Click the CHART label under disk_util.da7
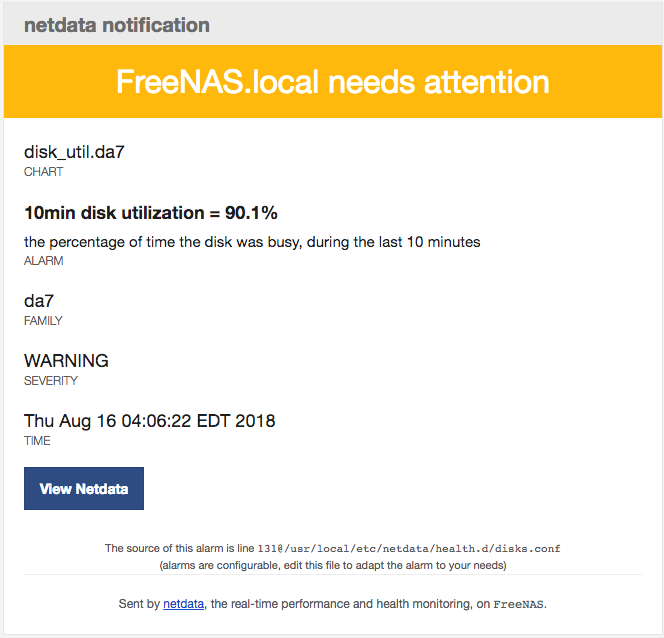Image resolution: width=664 pixels, height=638 pixels. click(x=44, y=171)
